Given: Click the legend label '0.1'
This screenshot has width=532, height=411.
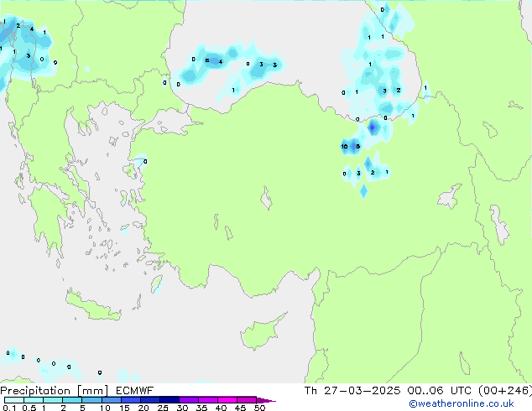Looking at the screenshot, I should pyautogui.click(x=9, y=408).
